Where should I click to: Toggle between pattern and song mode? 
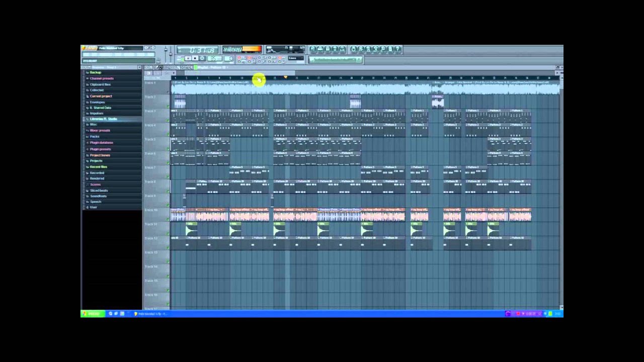point(182,59)
